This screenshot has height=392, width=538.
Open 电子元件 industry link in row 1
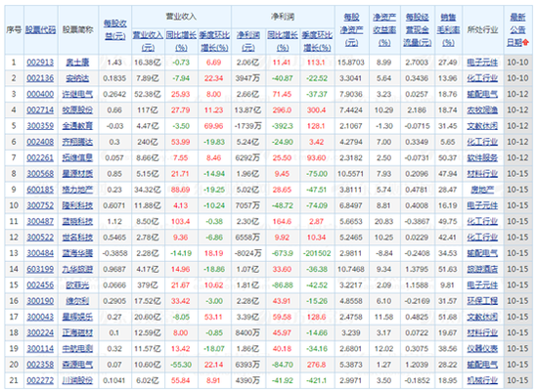tap(482, 63)
